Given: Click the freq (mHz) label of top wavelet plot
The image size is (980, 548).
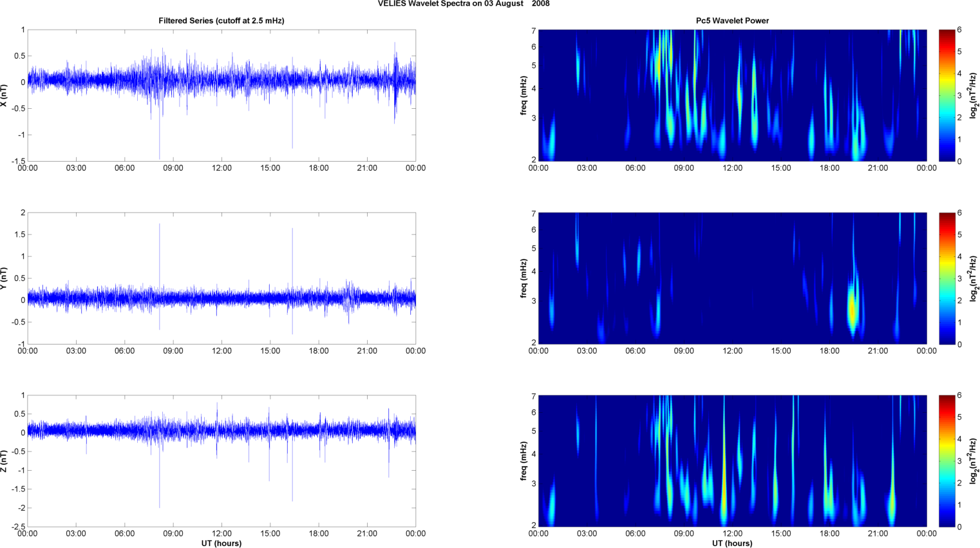Looking at the screenshot, I should (524, 95).
